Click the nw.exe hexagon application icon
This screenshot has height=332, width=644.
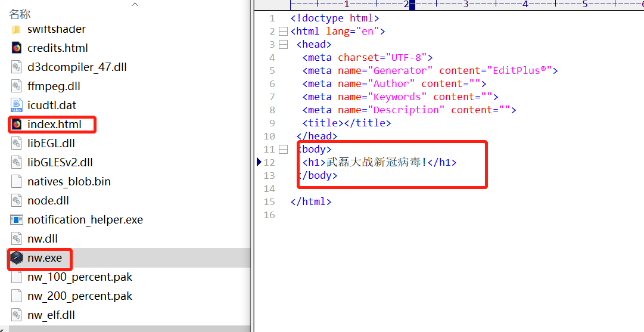point(17,258)
